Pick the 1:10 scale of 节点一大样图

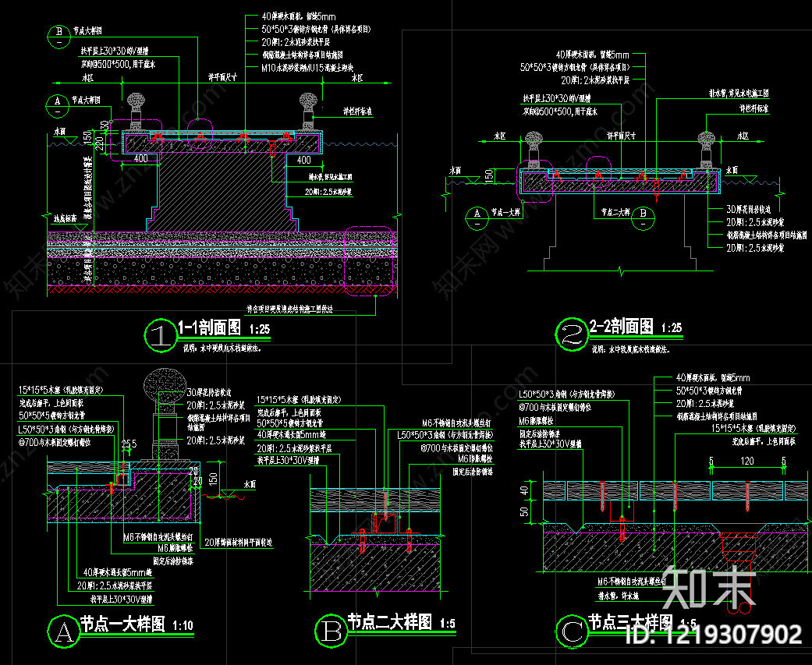click(183, 626)
